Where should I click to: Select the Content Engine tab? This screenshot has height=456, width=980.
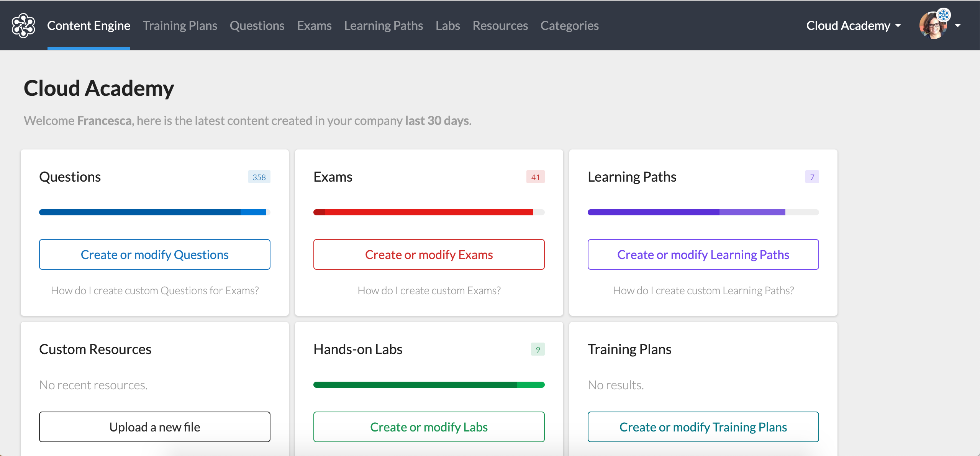pyautogui.click(x=88, y=26)
